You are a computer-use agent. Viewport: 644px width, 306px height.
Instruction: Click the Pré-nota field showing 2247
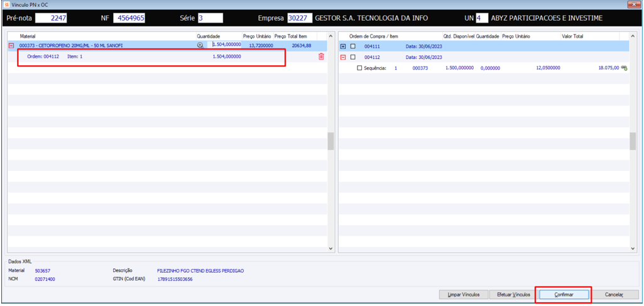point(51,18)
